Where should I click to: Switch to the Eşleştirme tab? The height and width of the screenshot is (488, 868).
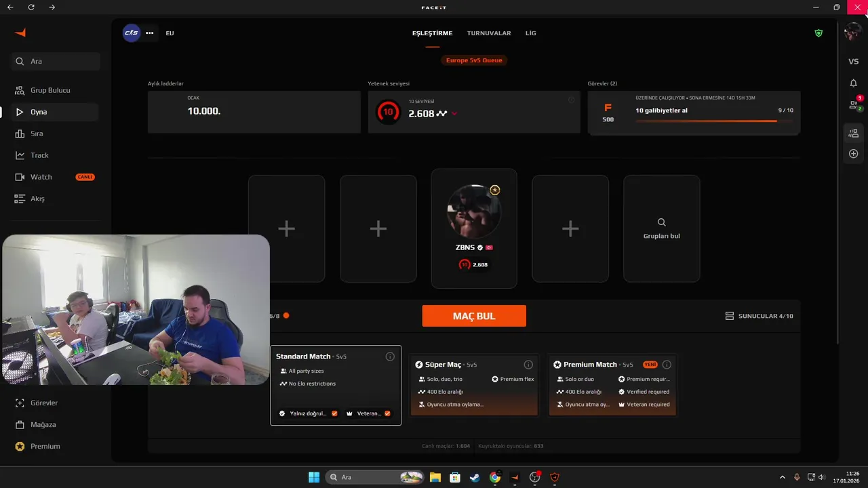(432, 33)
